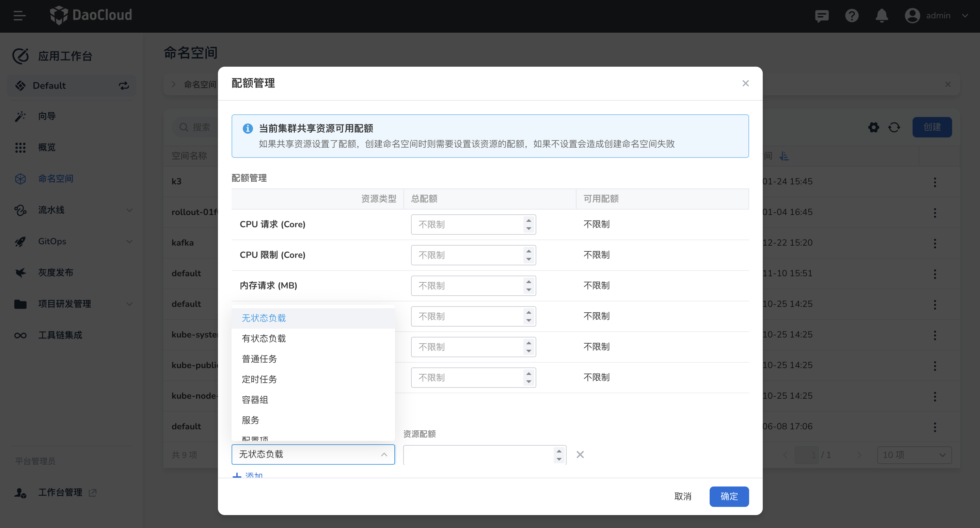Click the table settings gear icon
The width and height of the screenshot is (980, 528).
[873, 127]
